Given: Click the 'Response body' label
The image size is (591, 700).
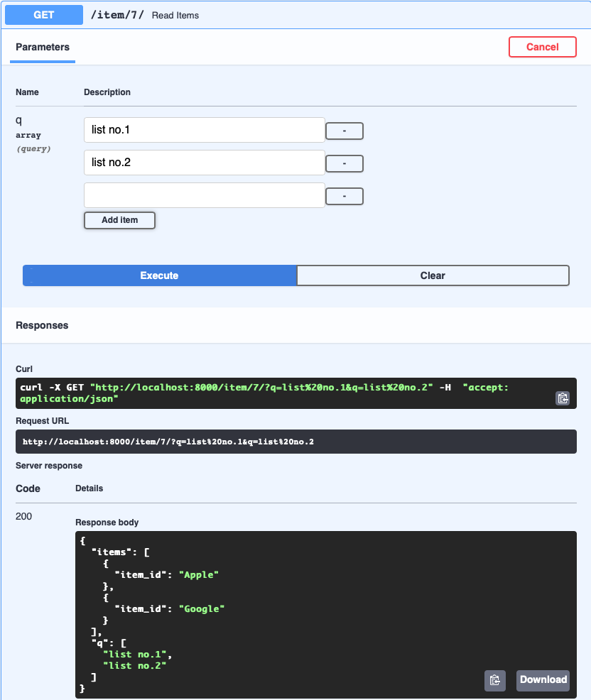Looking at the screenshot, I should (107, 523).
